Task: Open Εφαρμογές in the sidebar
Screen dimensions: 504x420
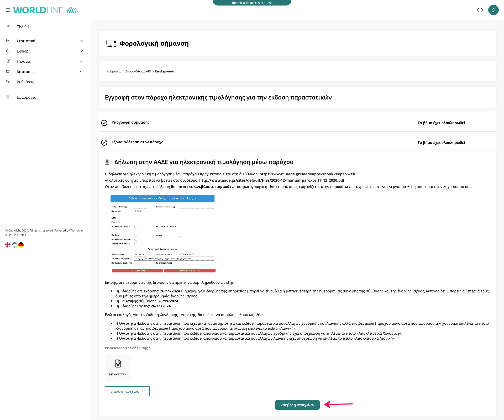Action: click(26, 97)
